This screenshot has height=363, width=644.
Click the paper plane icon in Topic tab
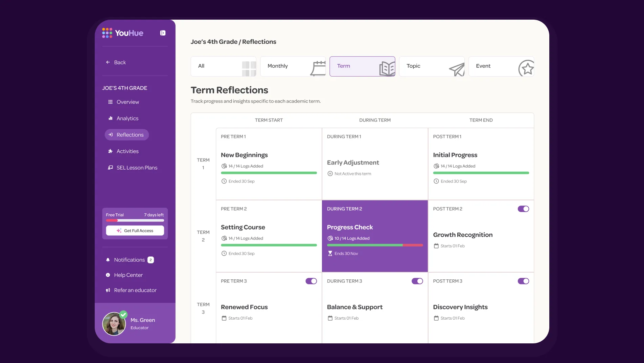pyautogui.click(x=457, y=70)
